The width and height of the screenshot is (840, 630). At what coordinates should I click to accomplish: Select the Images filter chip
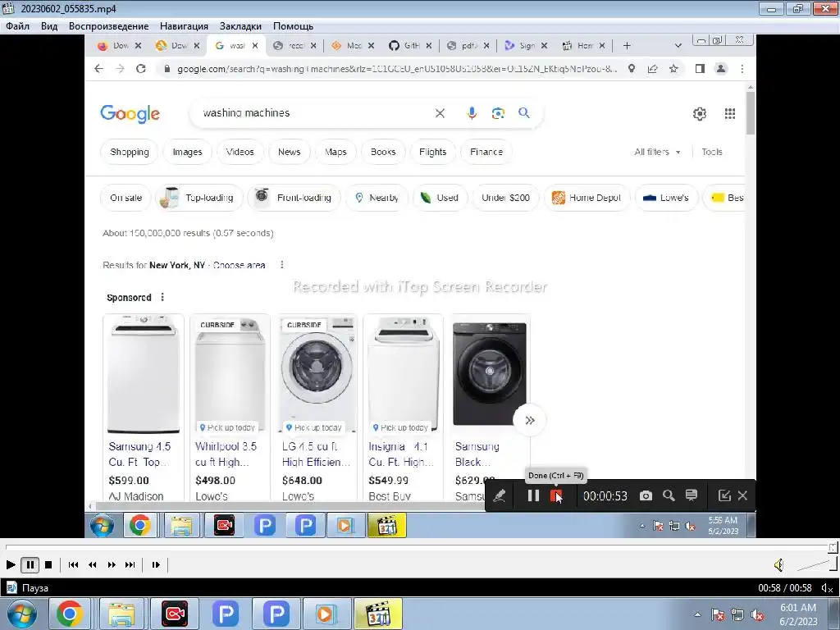187,152
